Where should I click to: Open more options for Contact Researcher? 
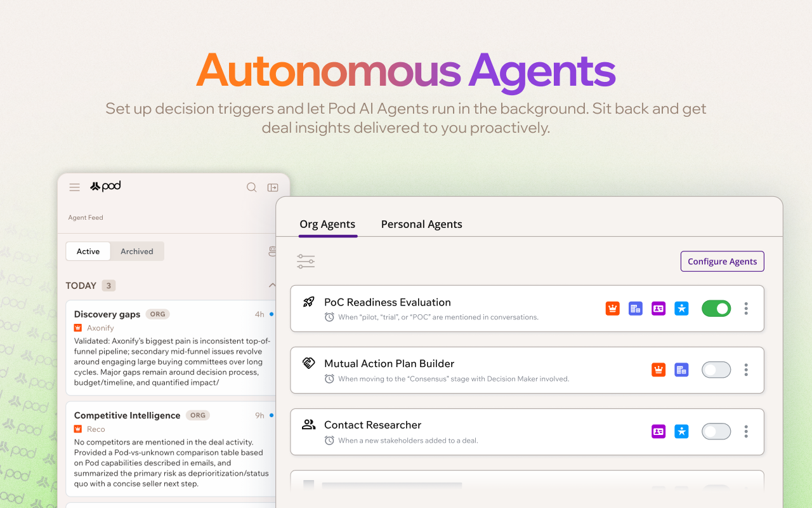click(746, 431)
